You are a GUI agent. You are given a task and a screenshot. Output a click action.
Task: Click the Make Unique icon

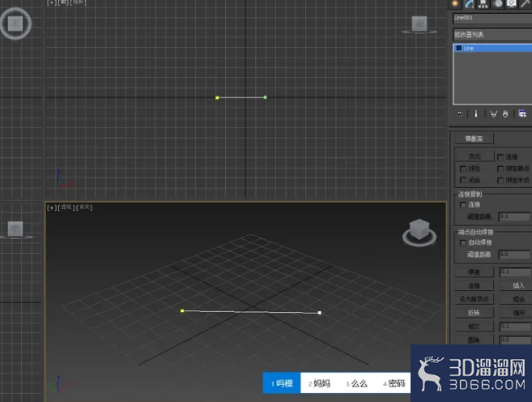coord(493,114)
